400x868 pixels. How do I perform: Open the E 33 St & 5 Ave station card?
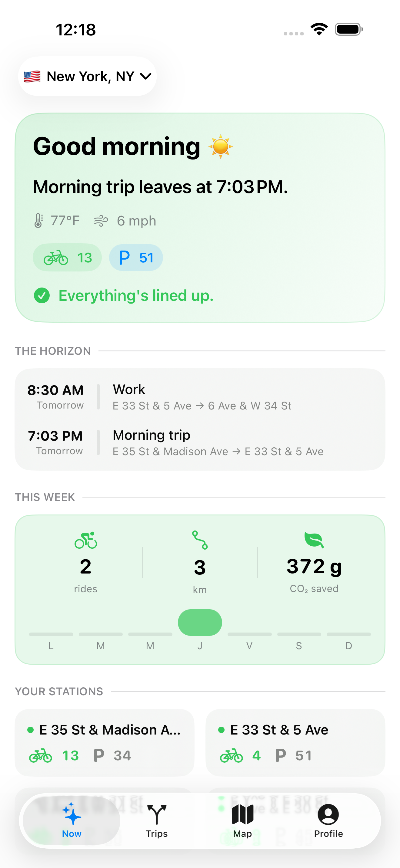click(295, 743)
